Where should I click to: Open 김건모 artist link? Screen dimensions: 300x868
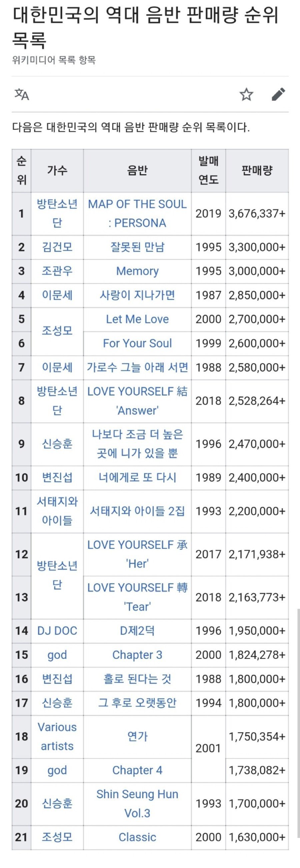pos(57,247)
